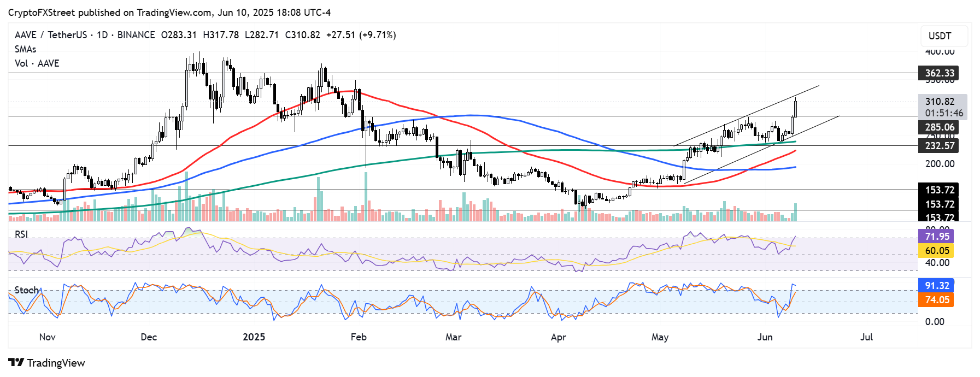980x377 pixels.
Task: Select the Nov label on time axis
Action: 48,337
